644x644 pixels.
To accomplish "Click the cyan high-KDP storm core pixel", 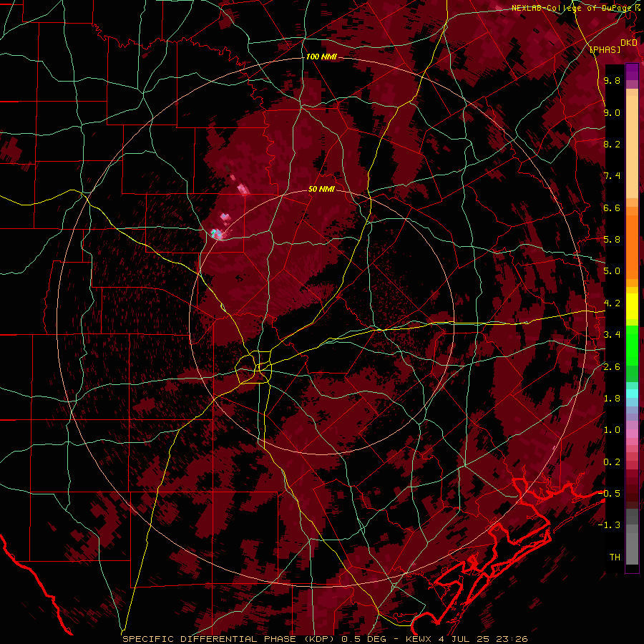I will click(x=214, y=233).
